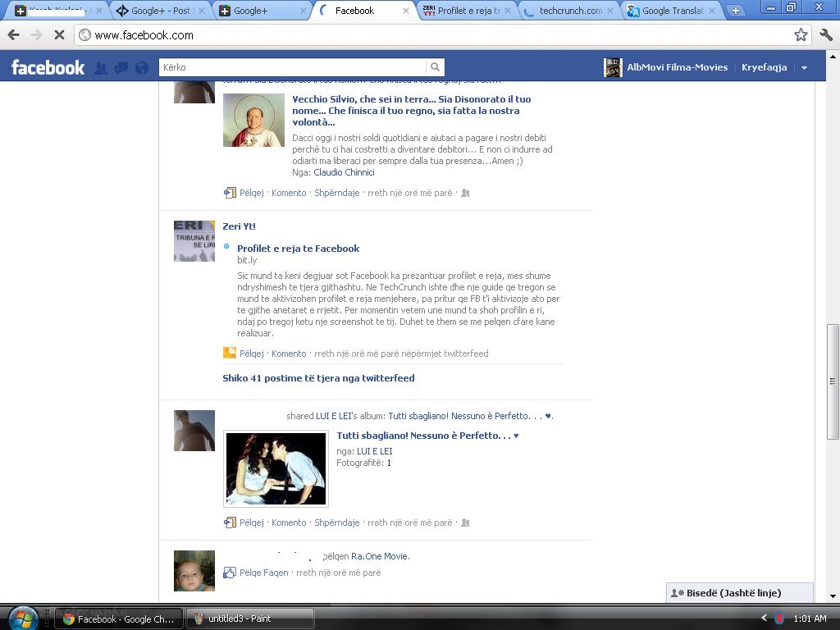The image size is (840, 630).
Task: Click twitterfeed icon on Zeri Yt! post
Action: 230,353
